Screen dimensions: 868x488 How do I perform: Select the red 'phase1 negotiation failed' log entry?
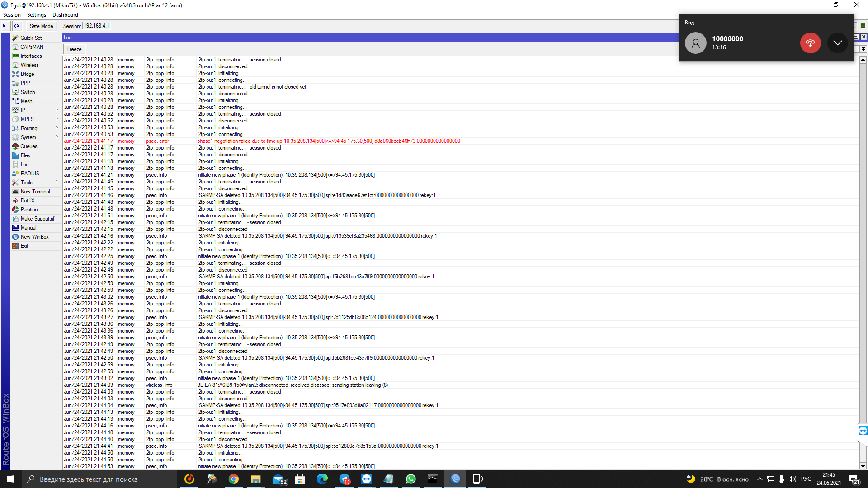pos(460,141)
